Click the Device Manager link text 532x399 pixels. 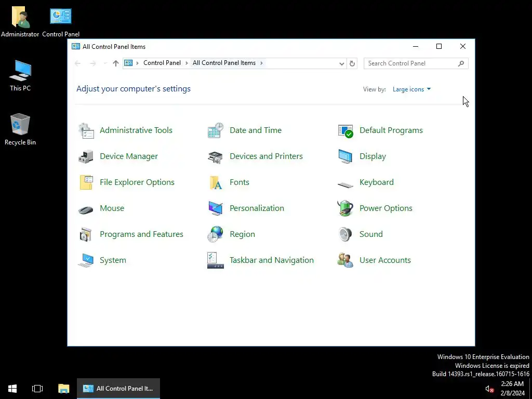point(129,156)
